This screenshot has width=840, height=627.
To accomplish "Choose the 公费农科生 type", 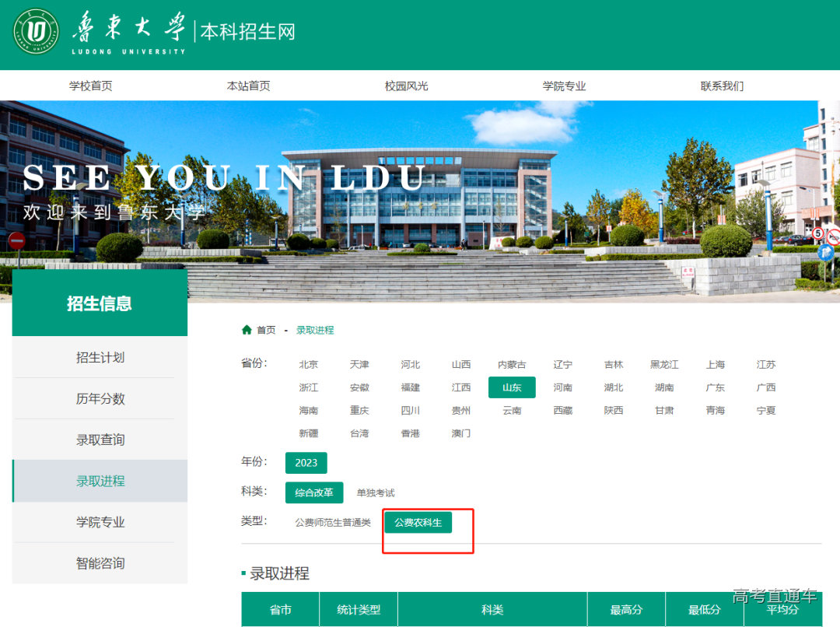I will pyautogui.click(x=418, y=523).
